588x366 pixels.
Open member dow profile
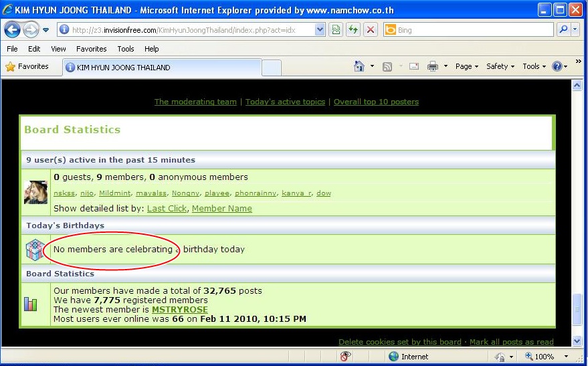click(x=324, y=193)
